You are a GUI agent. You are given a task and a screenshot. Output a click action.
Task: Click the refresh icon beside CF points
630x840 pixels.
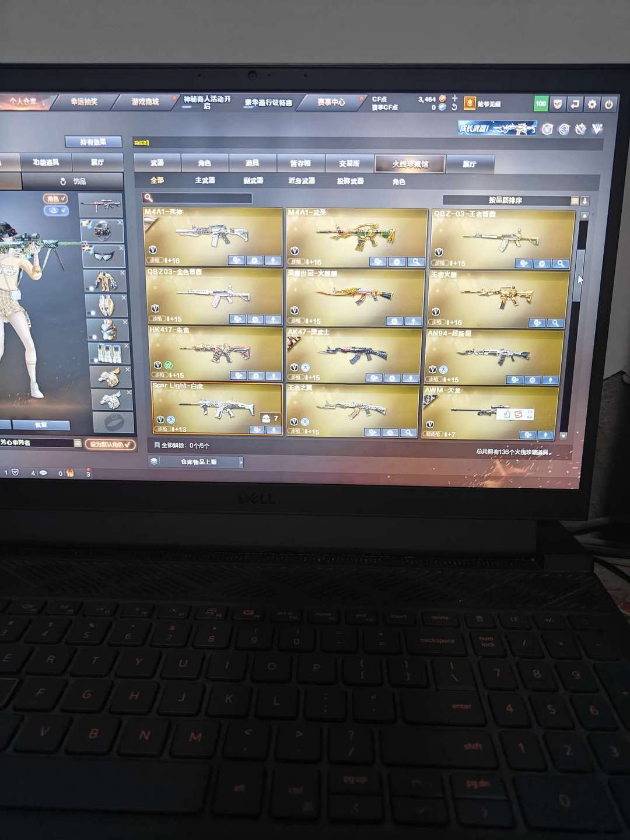[454, 107]
